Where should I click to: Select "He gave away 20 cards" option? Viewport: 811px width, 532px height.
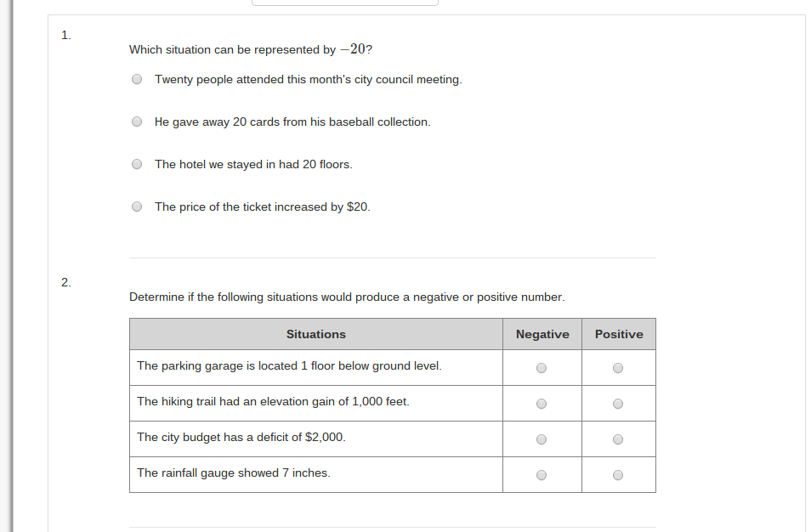(x=137, y=122)
